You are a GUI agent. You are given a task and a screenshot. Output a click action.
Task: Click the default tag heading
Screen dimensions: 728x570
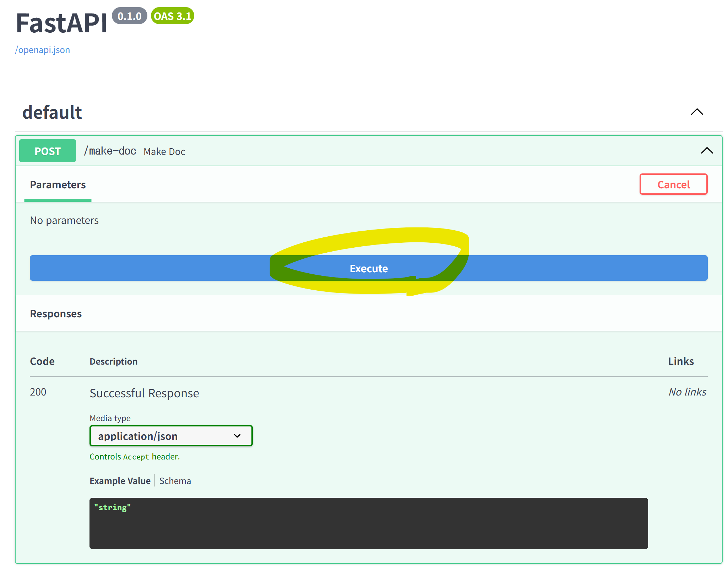point(52,112)
